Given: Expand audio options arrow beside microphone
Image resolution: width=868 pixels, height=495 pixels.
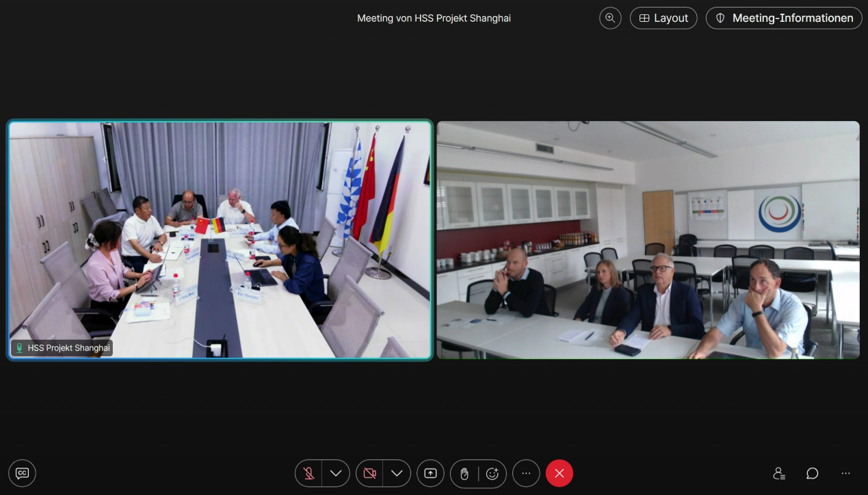Looking at the screenshot, I should pos(335,473).
